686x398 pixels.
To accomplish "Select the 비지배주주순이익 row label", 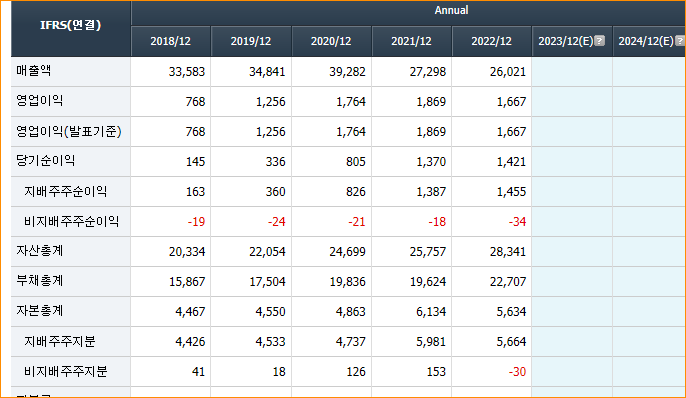I will coord(71,221).
